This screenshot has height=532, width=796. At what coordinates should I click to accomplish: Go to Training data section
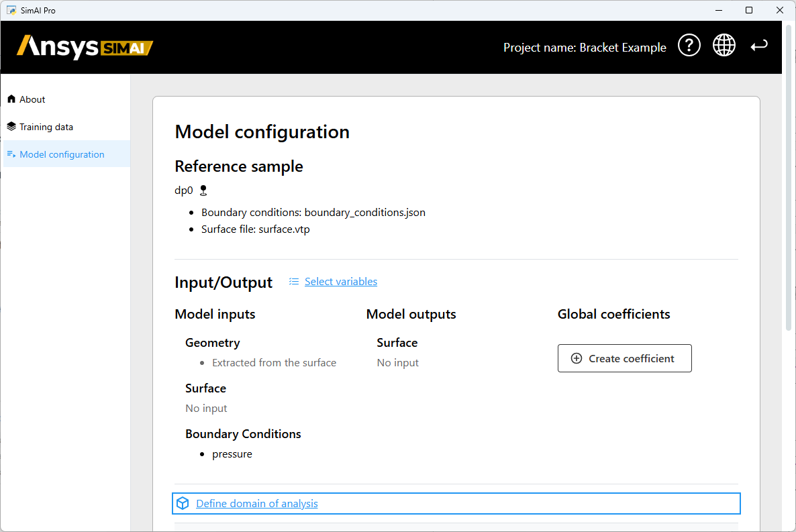pyautogui.click(x=46, y=127)
